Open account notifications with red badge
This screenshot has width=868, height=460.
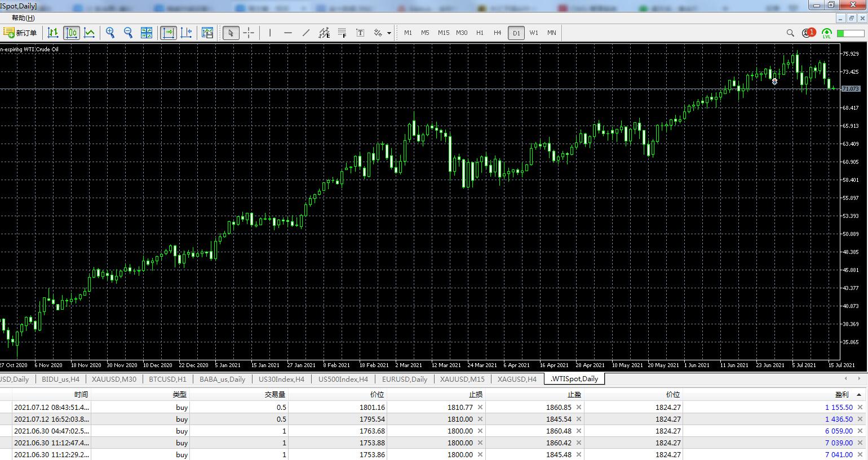click(x=808, y=33)
